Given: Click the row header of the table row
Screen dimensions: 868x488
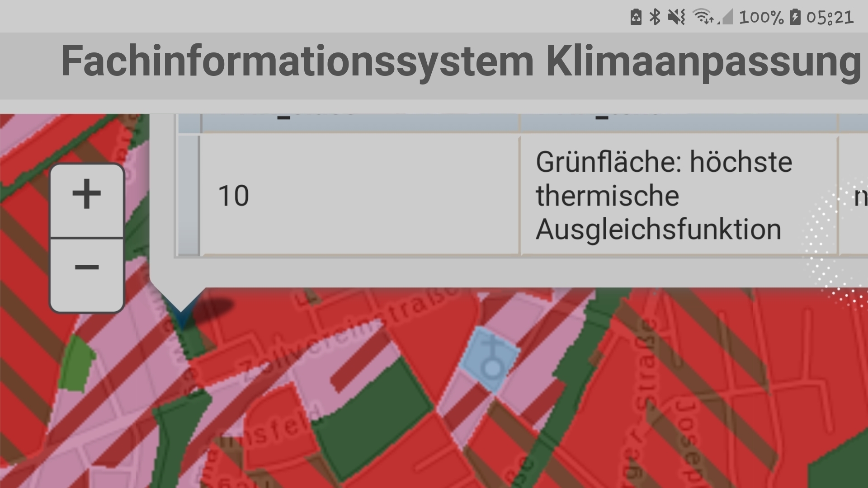Looking at the screenshot, I should (189, 196).
